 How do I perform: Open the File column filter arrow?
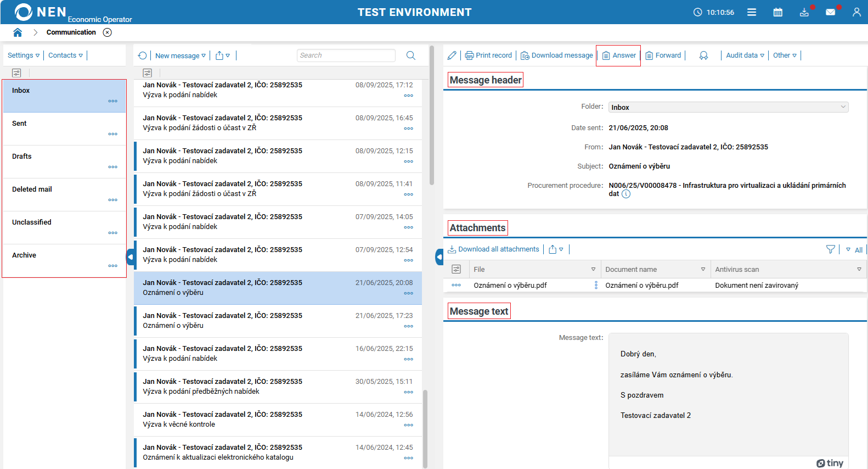(x=593, y=269)
